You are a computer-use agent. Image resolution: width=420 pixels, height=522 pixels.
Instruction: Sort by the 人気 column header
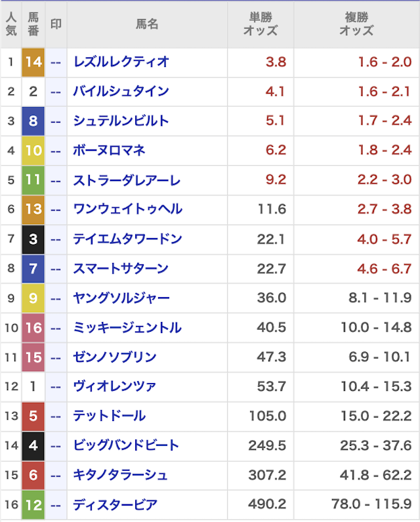click(x=10, y=24)
